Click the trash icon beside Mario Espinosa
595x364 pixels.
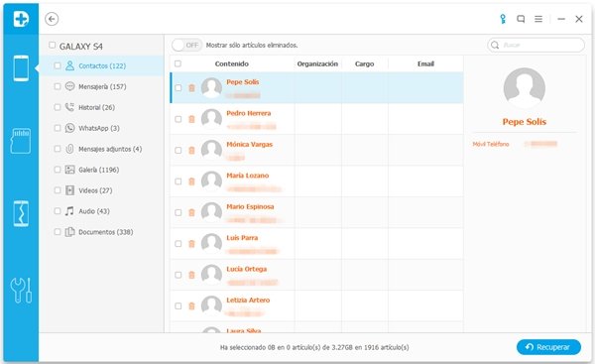coord(191,212)
